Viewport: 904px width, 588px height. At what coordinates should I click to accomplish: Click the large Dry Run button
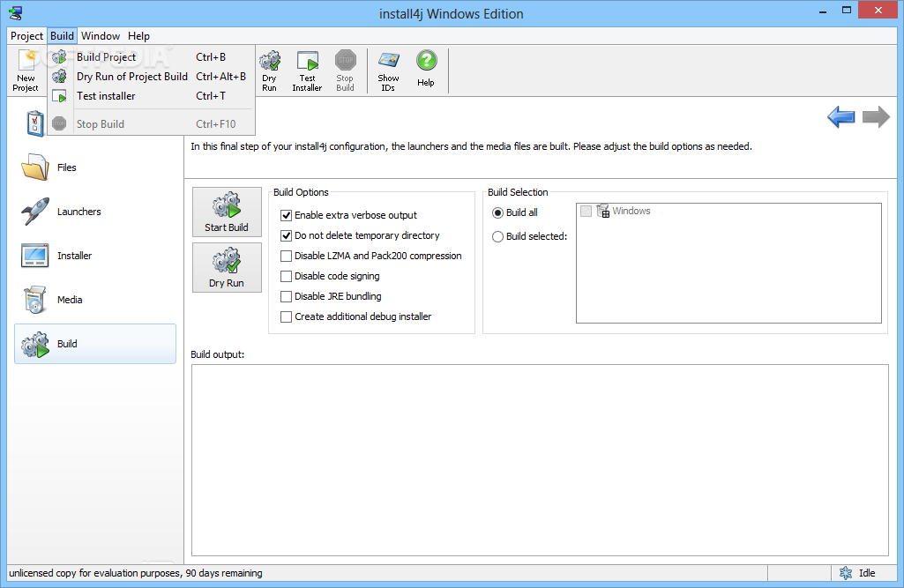227,267
